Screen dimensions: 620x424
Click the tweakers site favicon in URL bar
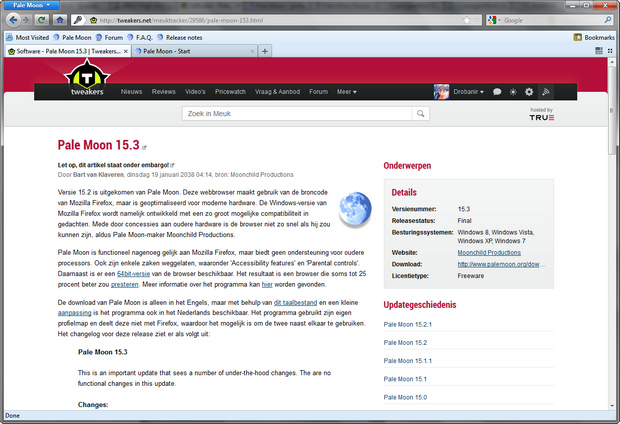pos(93,20)
